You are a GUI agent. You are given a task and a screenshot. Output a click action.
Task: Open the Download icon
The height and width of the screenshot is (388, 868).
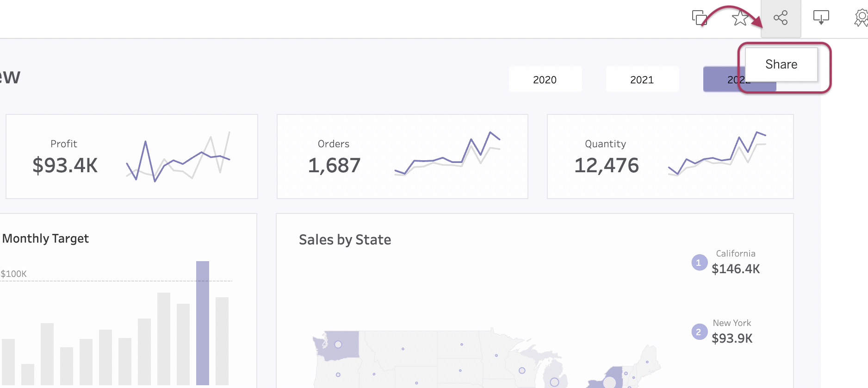click(821, 18)
